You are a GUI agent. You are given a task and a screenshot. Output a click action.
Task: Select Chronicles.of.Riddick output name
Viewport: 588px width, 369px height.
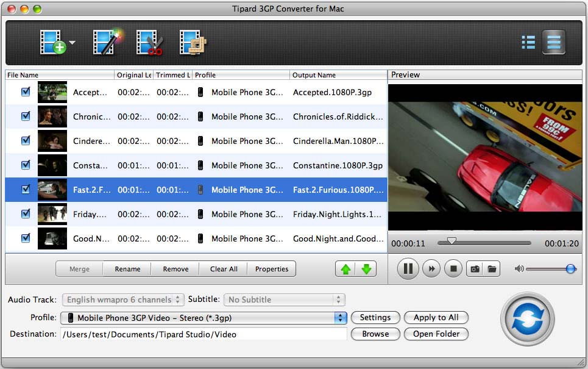tap(338, 116)
